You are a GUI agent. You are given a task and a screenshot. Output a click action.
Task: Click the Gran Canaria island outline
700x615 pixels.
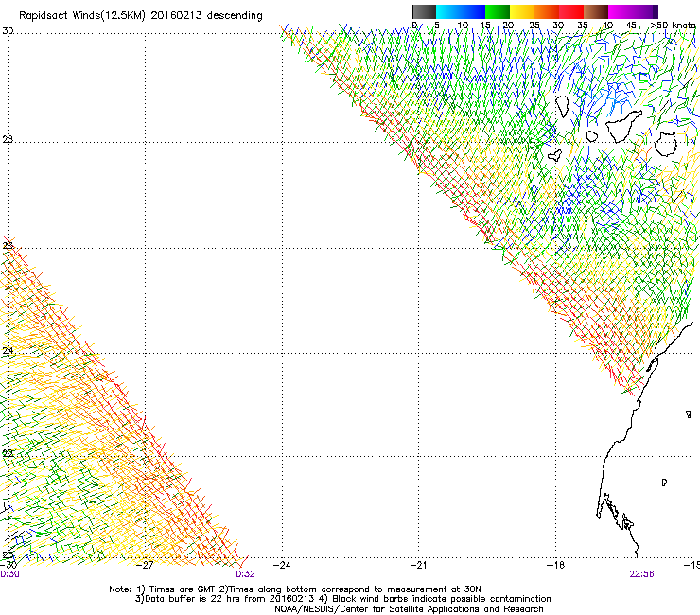click(x=666, y=144)
